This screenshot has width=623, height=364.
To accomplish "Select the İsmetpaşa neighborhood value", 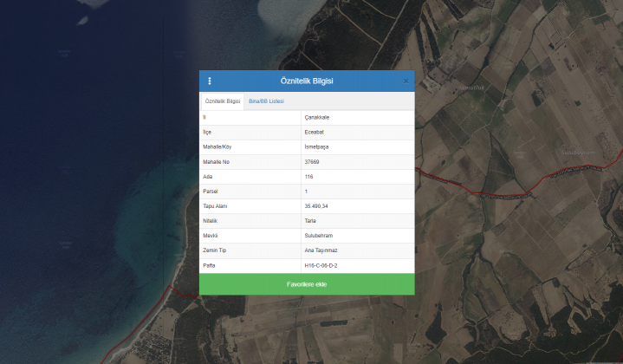I will pos(316,146).
